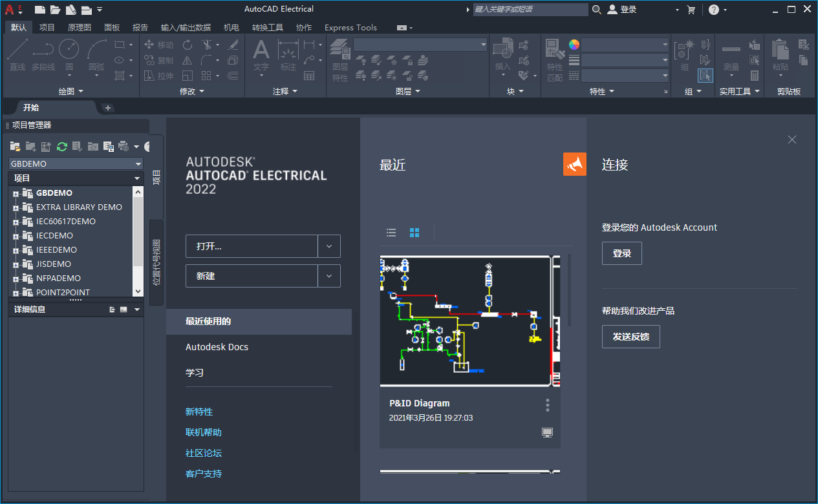This screenshot has width=818, height=504.
Task: Expand the 修改 panel dropdown
Action: 192,92
